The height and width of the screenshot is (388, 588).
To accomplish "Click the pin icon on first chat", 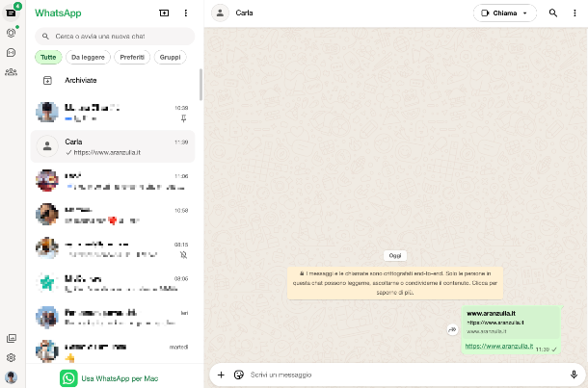I will [x=183, y=118].
